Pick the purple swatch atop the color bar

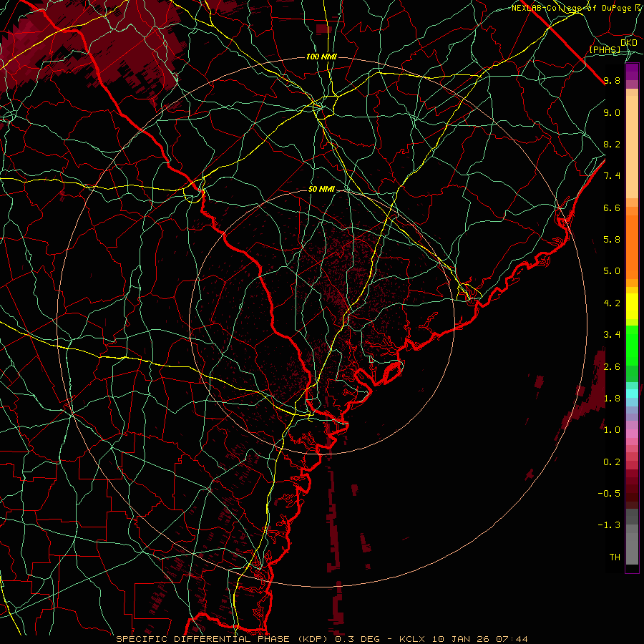pos(632,72)
